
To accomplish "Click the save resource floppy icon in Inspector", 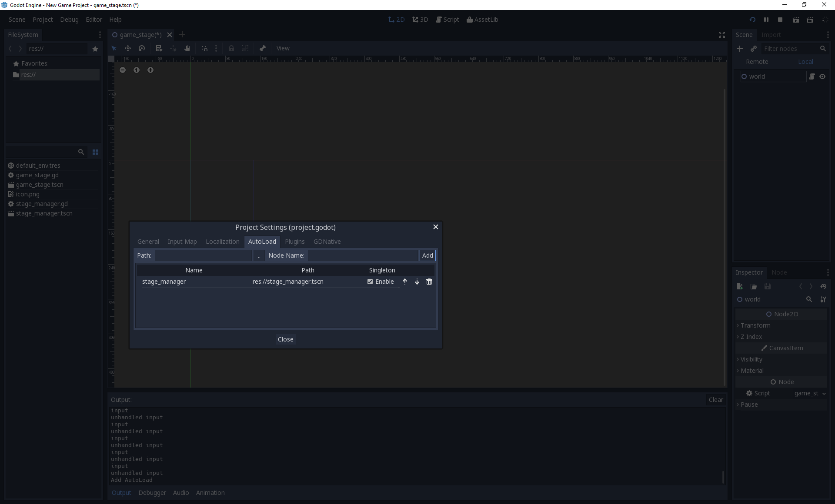I will click(768, 286).
